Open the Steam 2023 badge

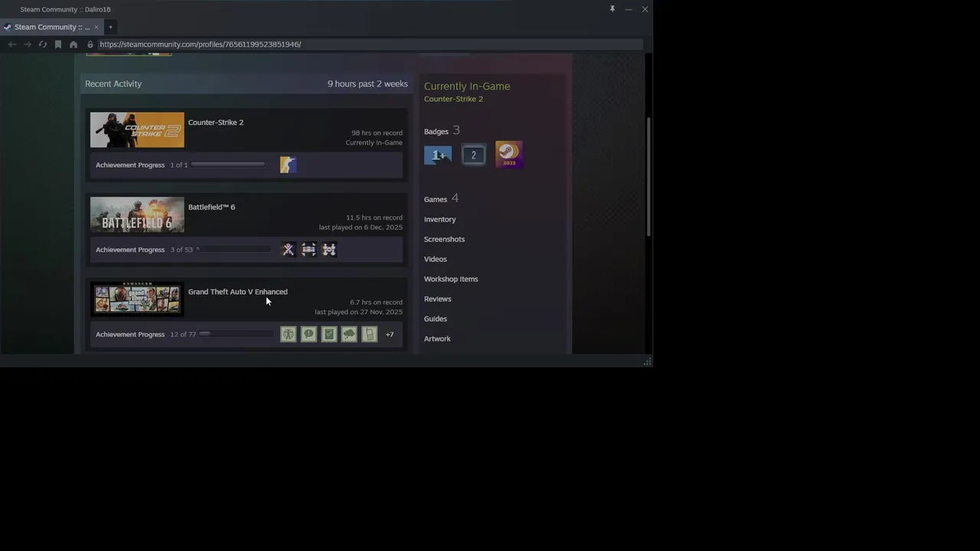point(509,154)
